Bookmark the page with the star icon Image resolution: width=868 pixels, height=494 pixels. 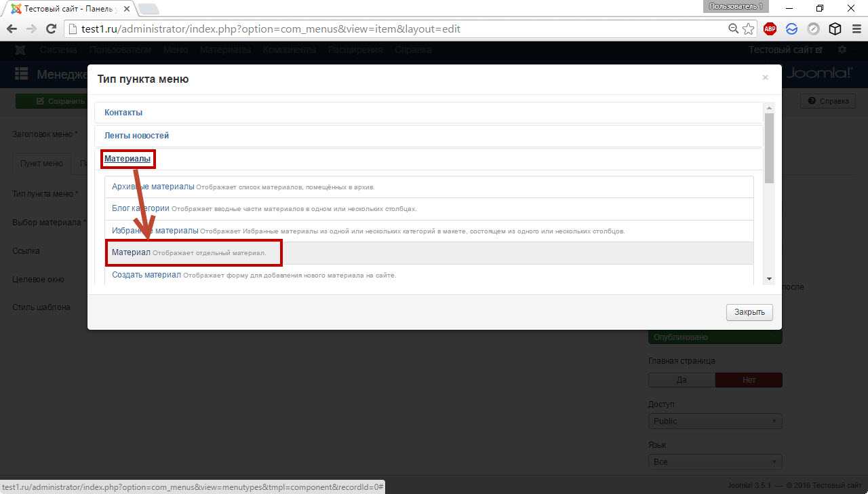point(749,29)
